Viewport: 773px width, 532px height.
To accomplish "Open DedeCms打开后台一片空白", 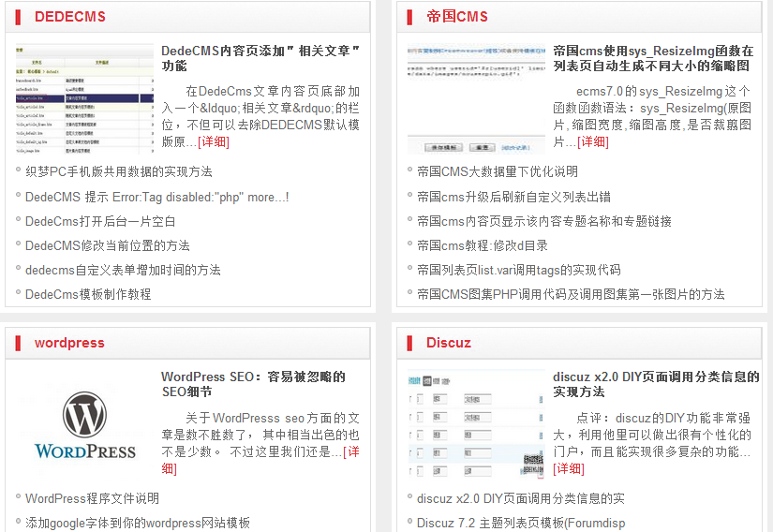I will pyautogui.click(x=100, y=221).
